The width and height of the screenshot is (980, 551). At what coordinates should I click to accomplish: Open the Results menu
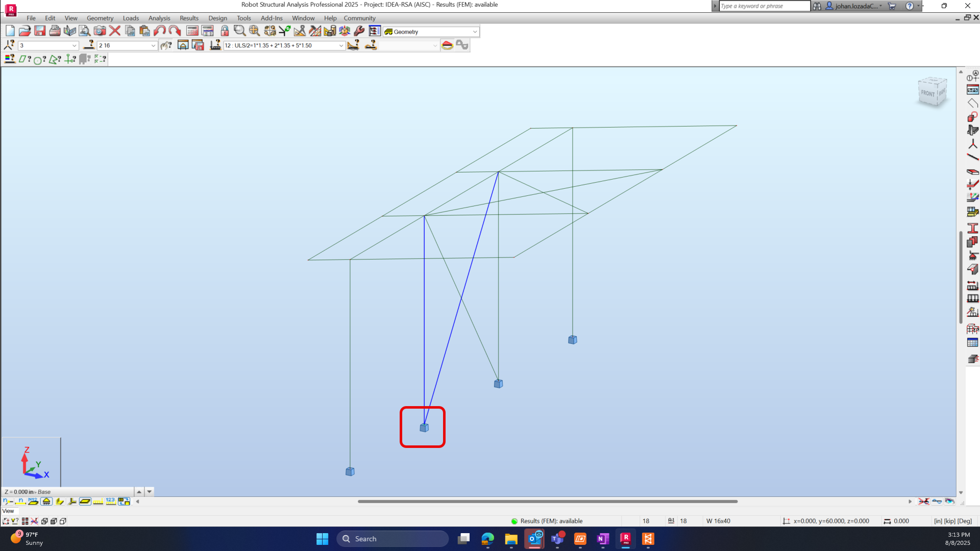[189, 18]
